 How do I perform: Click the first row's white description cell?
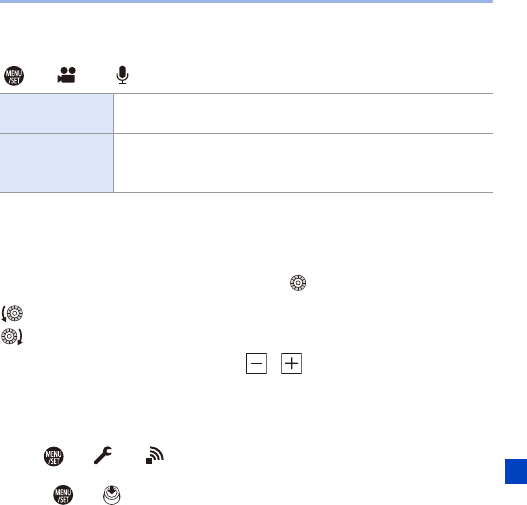[x=303, y=114]
